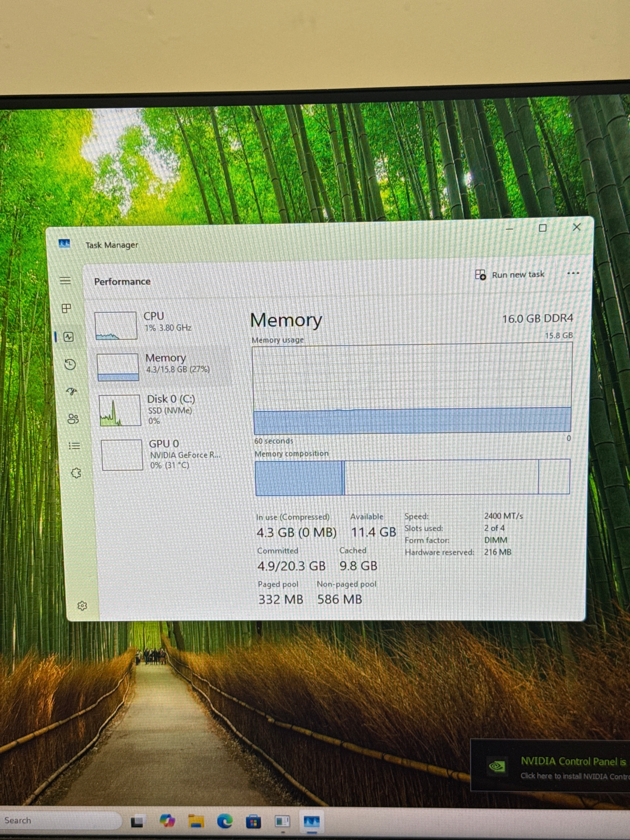
Task: Click the Memory usage graph
Action: [x=412, y=389]
